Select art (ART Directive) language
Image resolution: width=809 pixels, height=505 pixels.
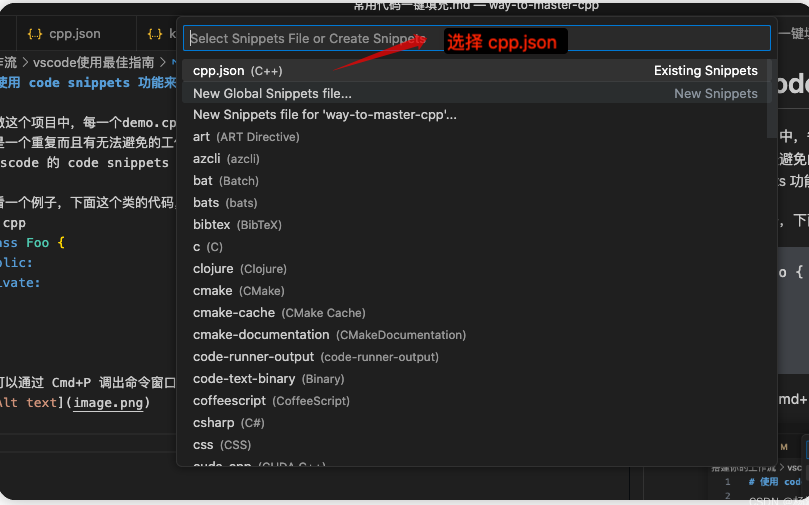click(475, 137)
